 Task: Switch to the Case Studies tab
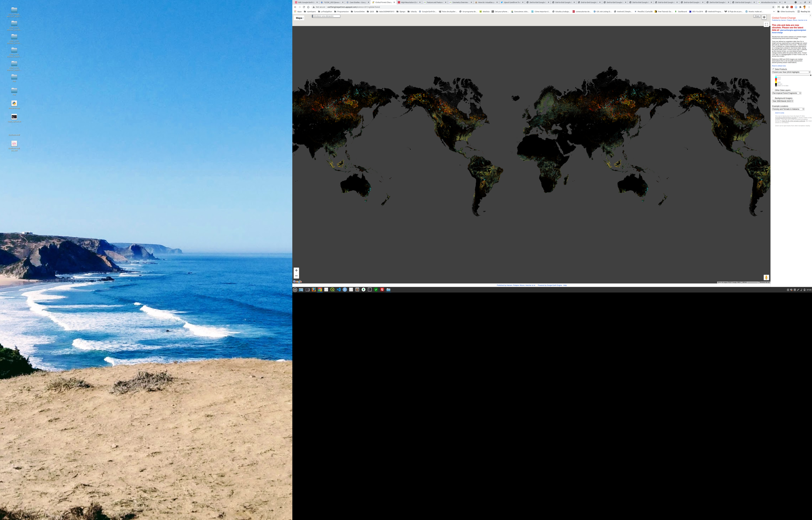[x=357, y=2]
